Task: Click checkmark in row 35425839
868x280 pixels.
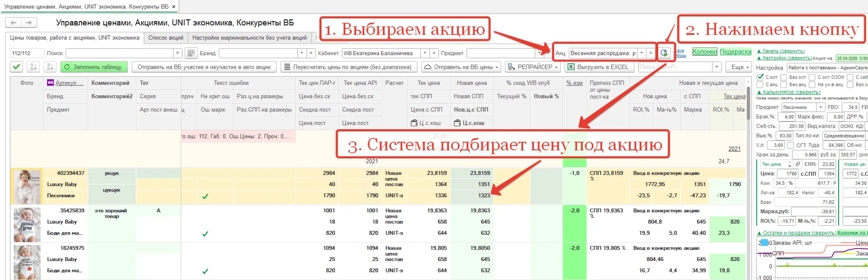Action: click(205, 233)
